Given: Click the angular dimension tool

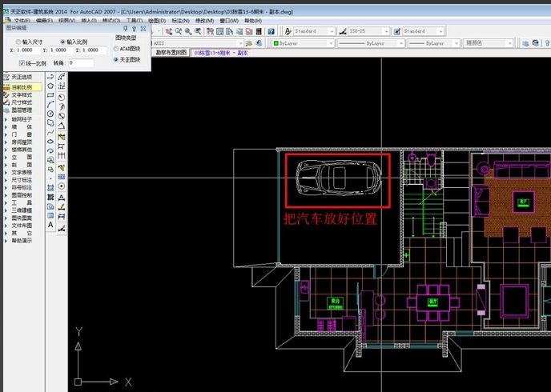Looking at the screenshot, I should point(62,126).
